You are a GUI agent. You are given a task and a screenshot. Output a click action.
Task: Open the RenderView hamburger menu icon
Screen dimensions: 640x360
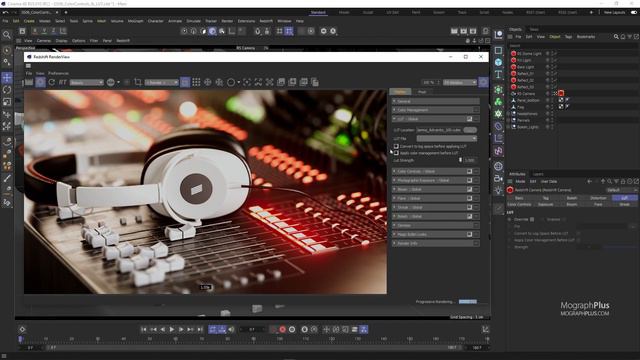click(29, 66)
